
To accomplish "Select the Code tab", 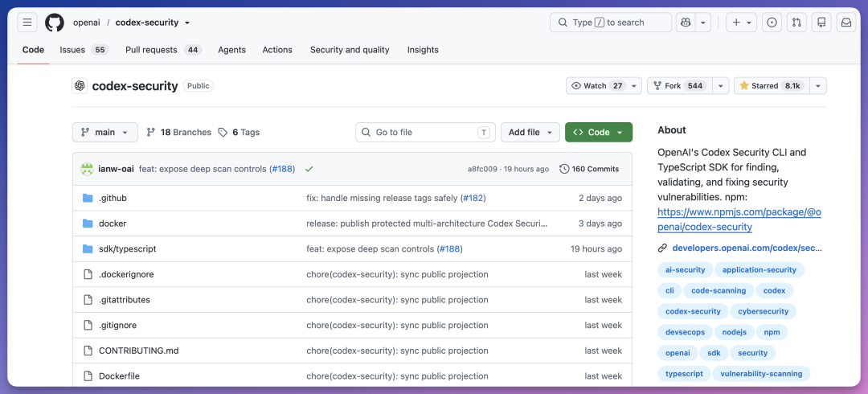I will tap(33, 50).
